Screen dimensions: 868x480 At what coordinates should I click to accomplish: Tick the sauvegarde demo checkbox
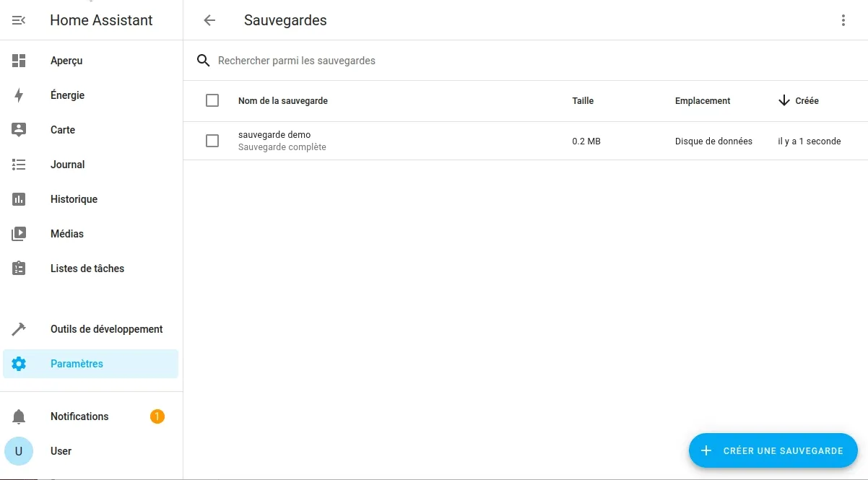(x=212, y=141)
